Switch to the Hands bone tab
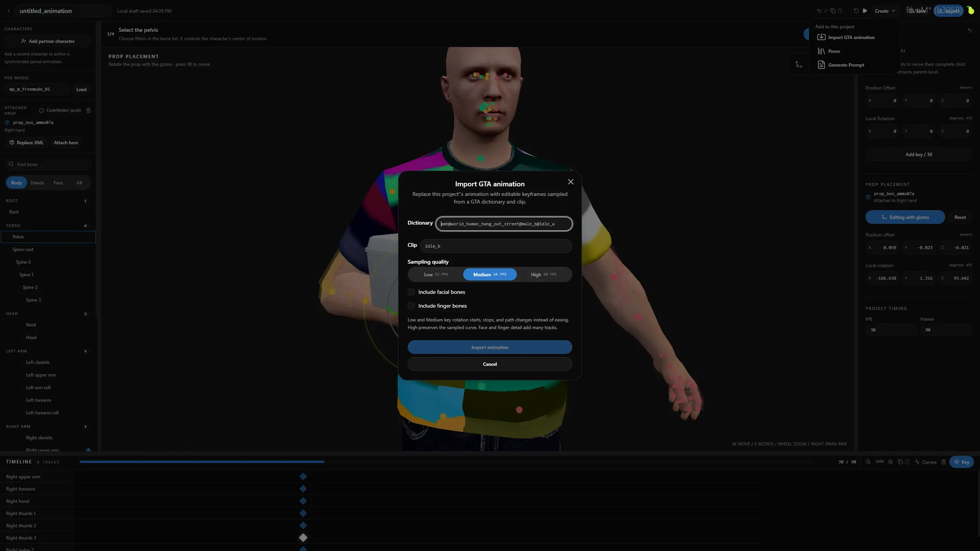The image size is (980, 551). click(x=38, y=183)
